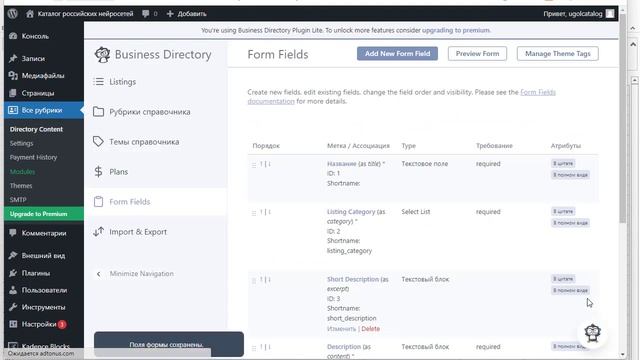The height and width of the screenshot is (360, 640).
Task: Click the Записи pin icon
Action: pos(13,58)
